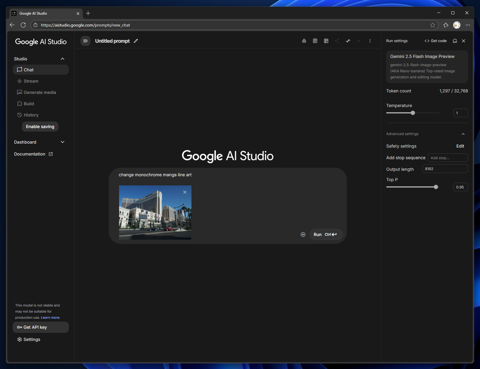Click the Top P value field
Screen dimensions: 480x369
click(x=460, y=187)
